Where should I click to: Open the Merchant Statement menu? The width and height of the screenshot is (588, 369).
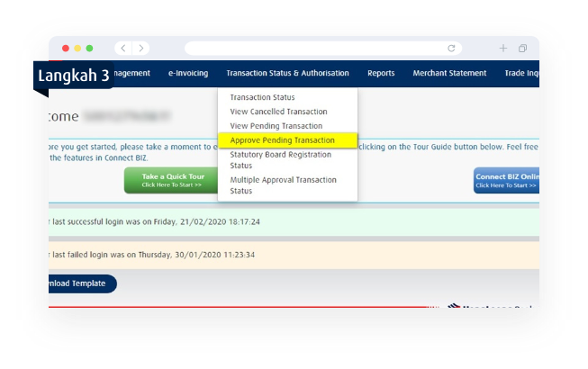tap(449, 73)
